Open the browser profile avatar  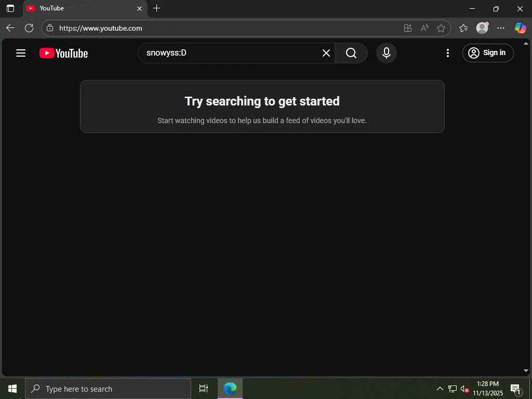(x=482, y=28)
